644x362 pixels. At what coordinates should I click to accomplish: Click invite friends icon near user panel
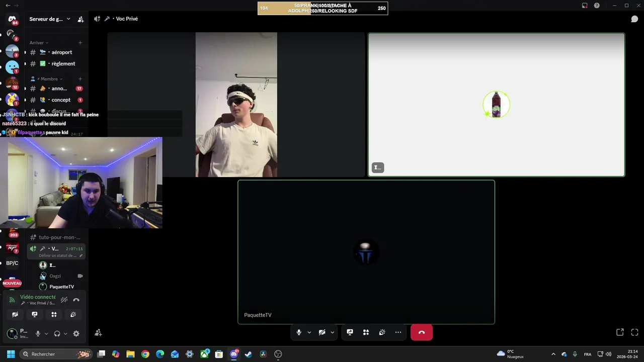[98, 332]
